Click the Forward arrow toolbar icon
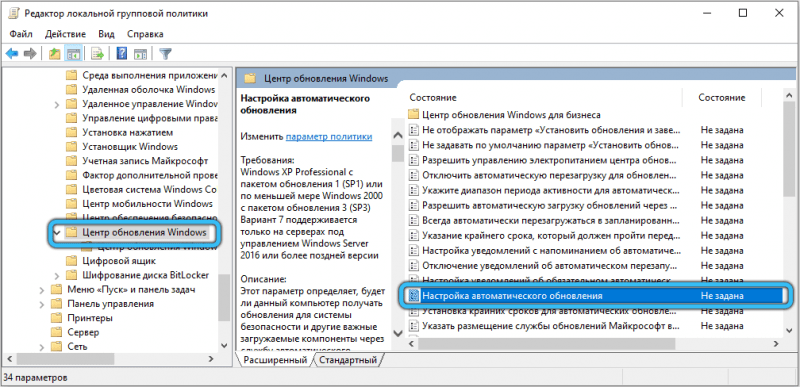The height and width of the screenshot is (387, 800). click(x=30, y=54)
